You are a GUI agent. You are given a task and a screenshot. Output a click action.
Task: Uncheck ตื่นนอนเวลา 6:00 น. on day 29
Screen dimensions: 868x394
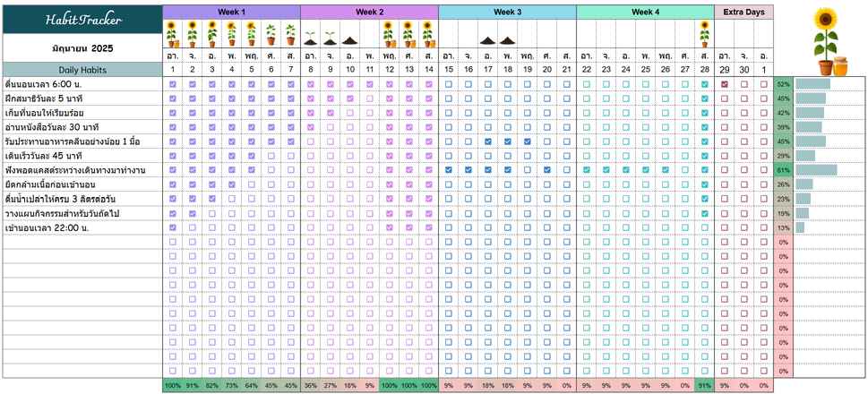pyautogui.click(x=724, y=84)
